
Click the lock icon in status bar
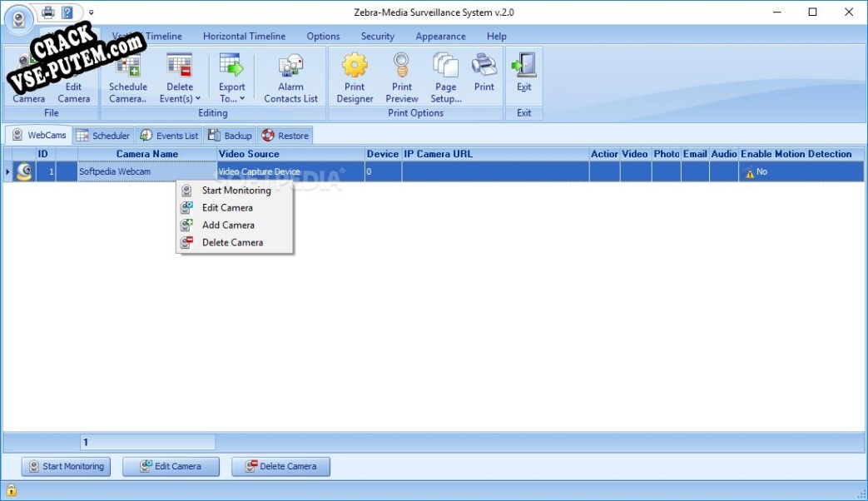pos(11,490)
